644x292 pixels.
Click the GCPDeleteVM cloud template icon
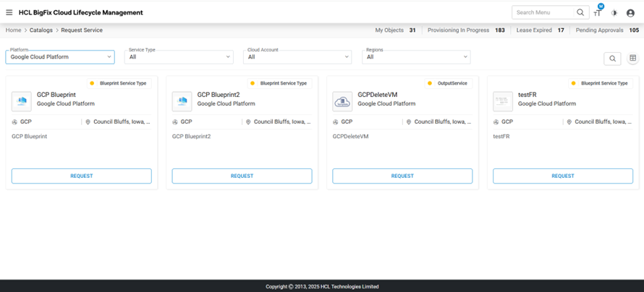(342, 101)
